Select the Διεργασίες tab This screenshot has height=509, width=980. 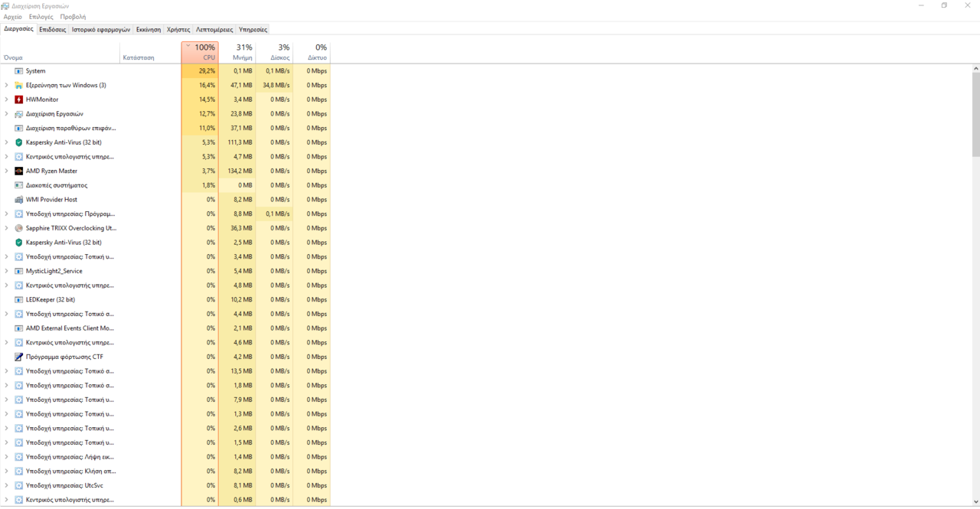tap(18, 29)
